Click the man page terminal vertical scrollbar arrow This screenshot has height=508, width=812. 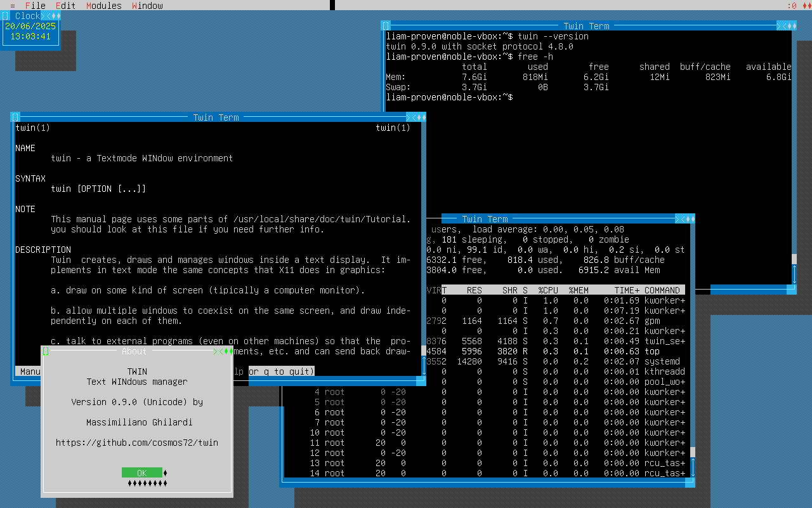(x=424, y=366)
